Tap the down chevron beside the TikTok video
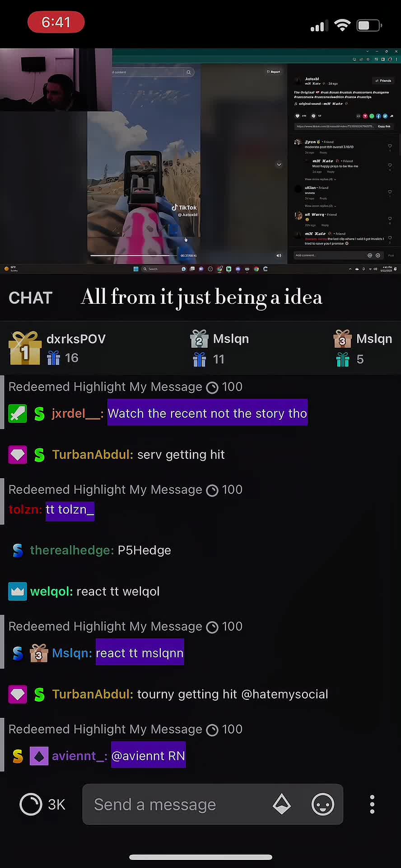Image resolution: width=401 pixels, height=868 pixels. [279, 165]
